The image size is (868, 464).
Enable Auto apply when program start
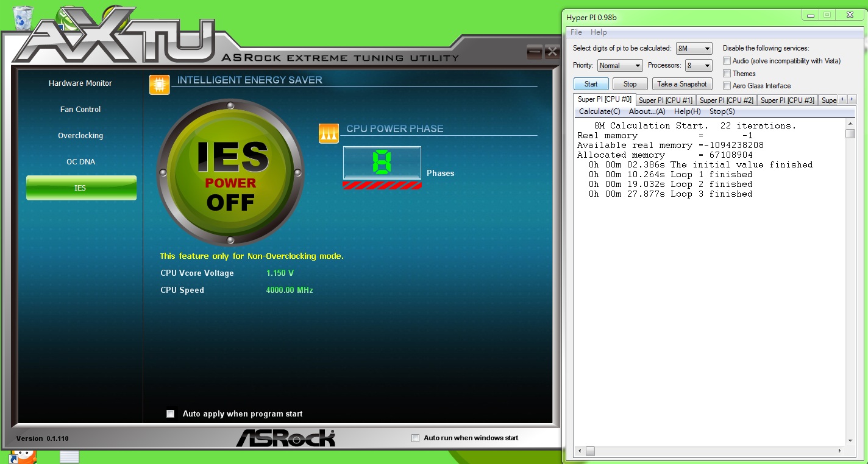coord(170,414)
